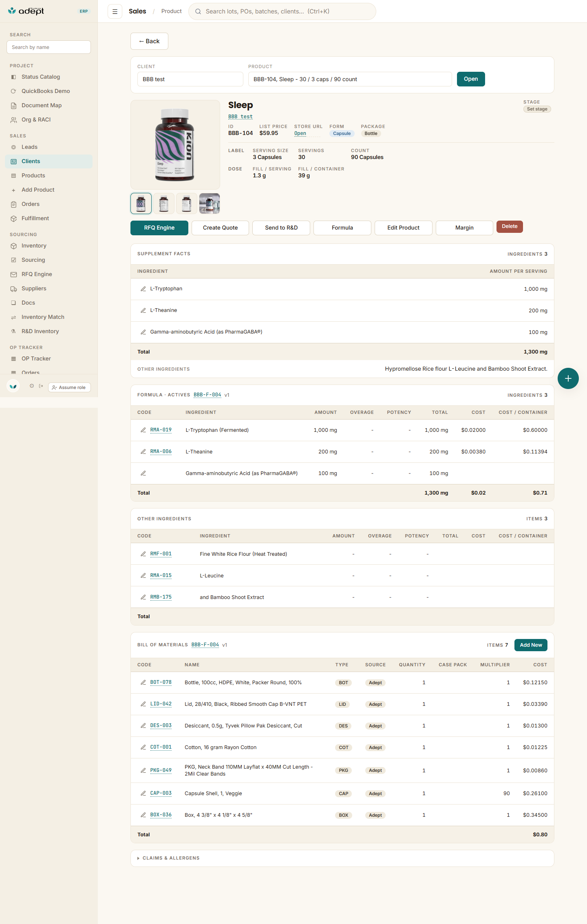Click the Create Quote button
This screenshot has width=587, height=924.
click(x=220, y=228)
